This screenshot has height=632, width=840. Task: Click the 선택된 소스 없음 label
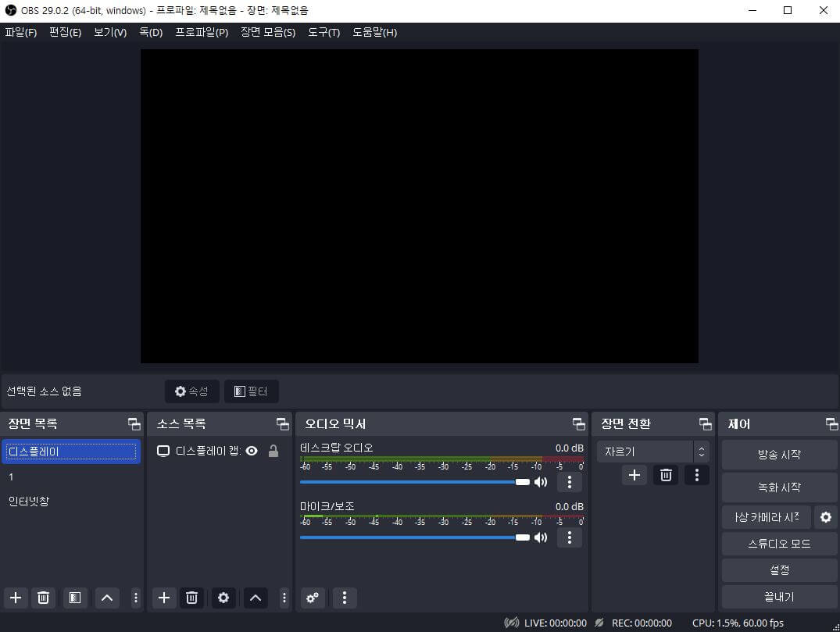click(44, 391)
